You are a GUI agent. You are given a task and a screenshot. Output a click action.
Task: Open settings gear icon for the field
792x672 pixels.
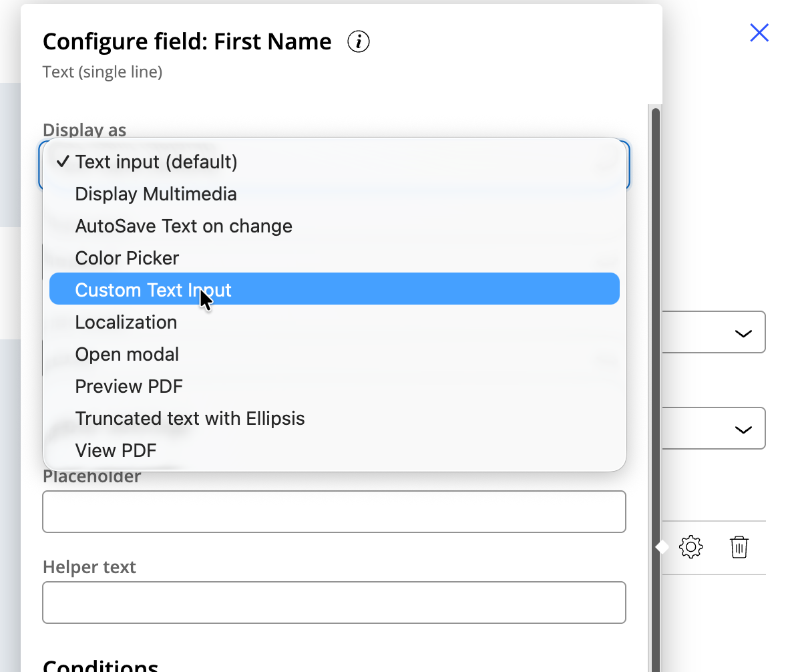pos(690,547)
